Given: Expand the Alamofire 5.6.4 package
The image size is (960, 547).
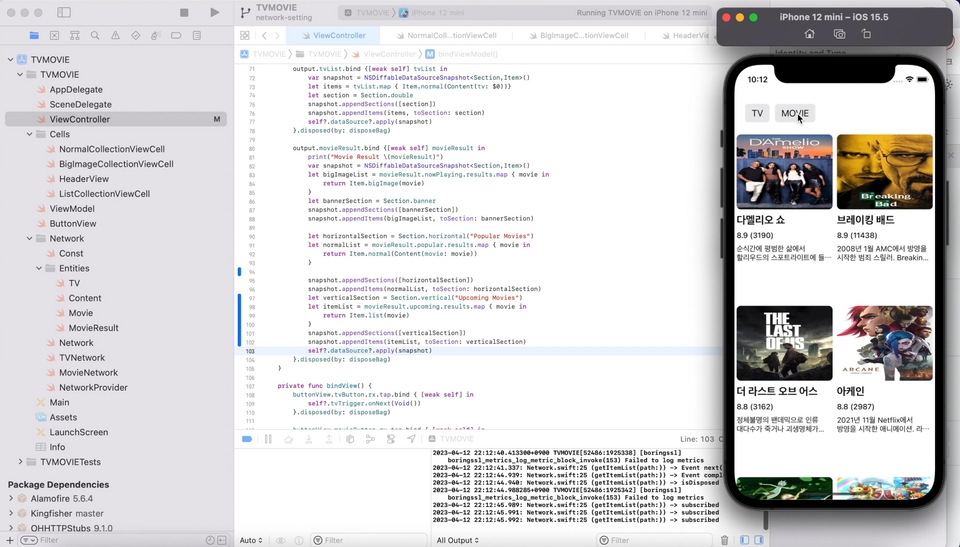Looking at the screenshot, I should coord(10,499).
